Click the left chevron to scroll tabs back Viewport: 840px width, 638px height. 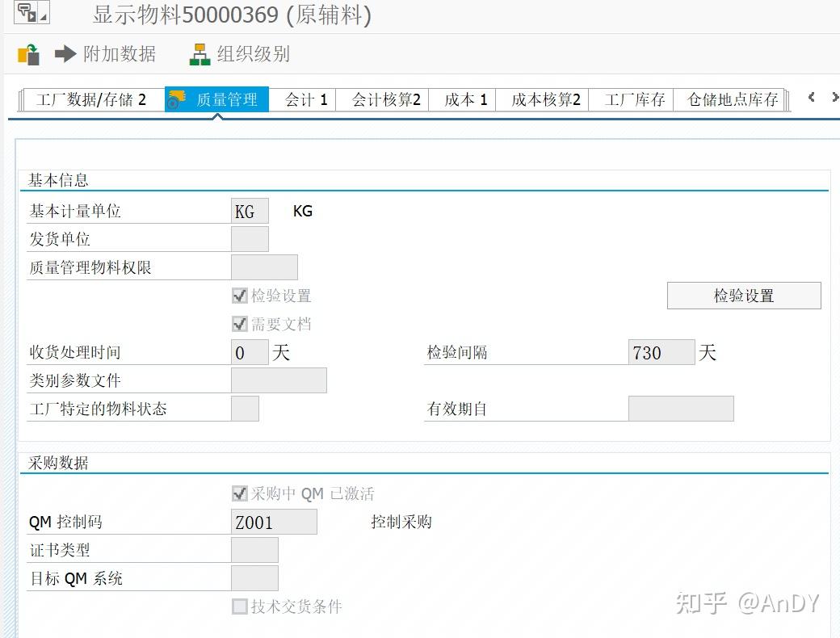811,97
